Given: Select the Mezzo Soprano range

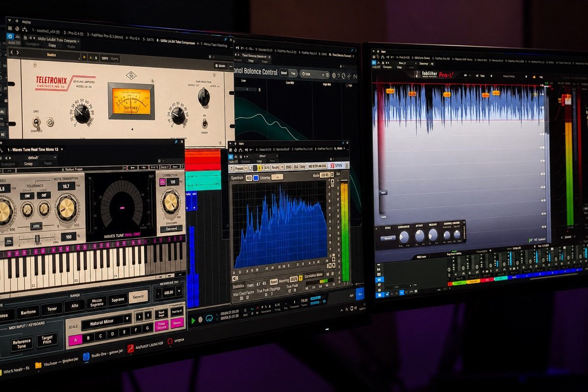Looking at the screenshot, I should coord(97,303).
